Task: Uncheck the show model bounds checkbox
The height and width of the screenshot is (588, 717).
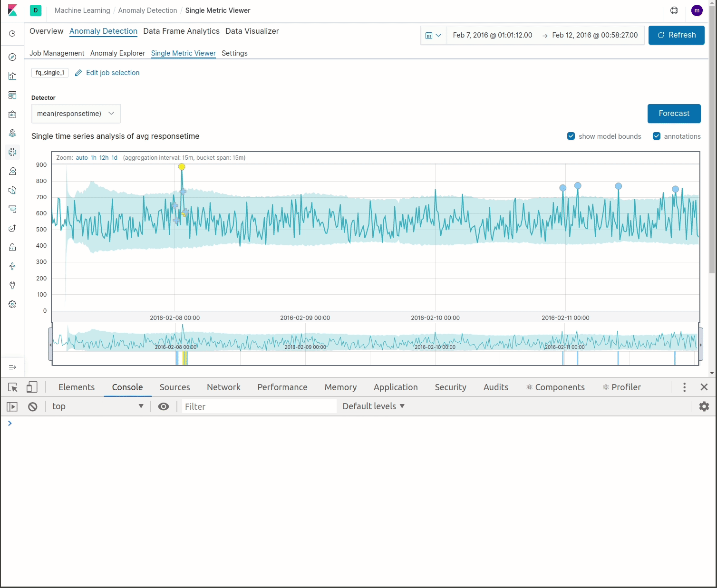Action: coord(571,136)
